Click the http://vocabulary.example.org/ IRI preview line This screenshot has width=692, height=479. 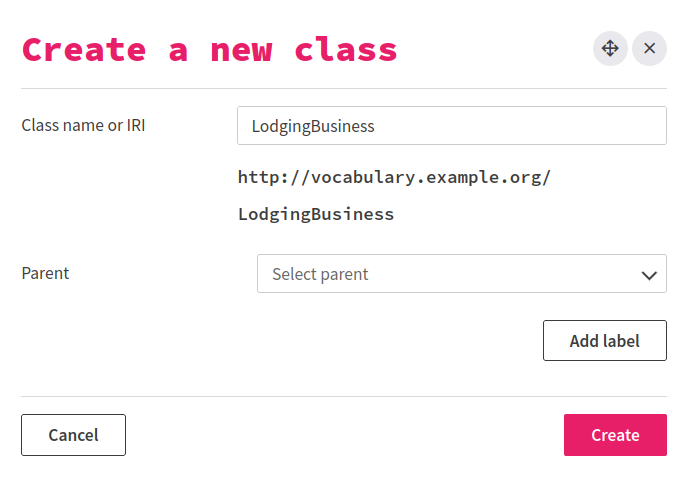394,178
